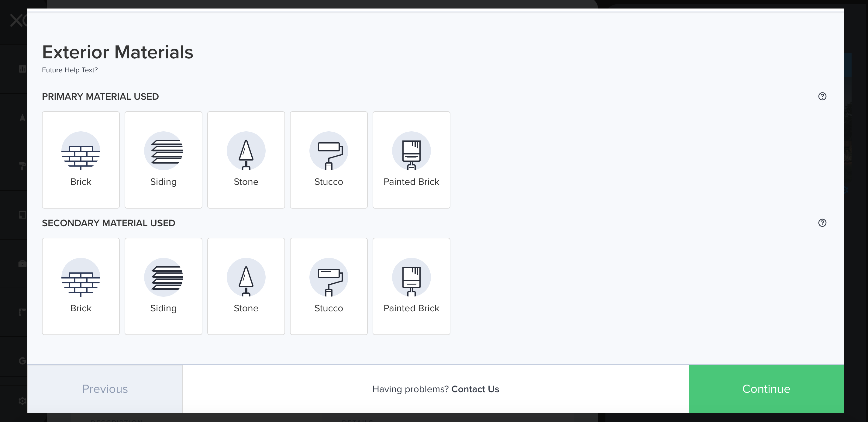Select Brick as secondary material
This screenshot has height=422, width=868.
coord(81,286)
